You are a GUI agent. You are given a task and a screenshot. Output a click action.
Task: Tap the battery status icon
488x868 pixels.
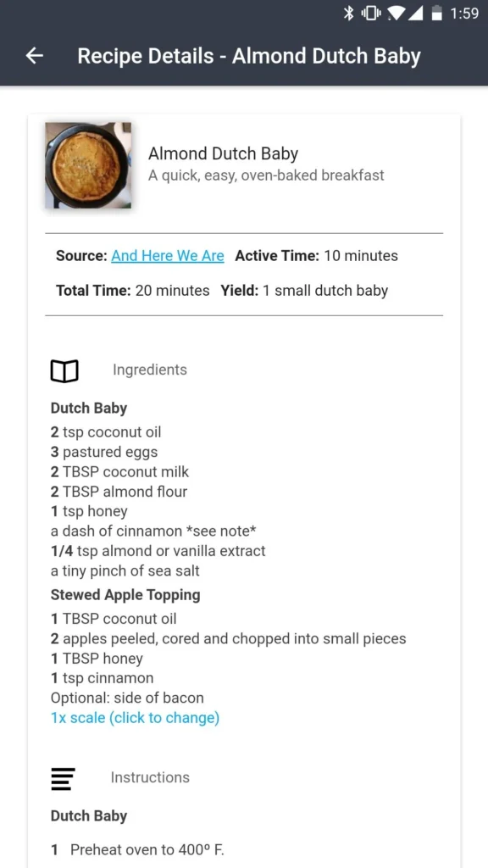pos(437,14)
